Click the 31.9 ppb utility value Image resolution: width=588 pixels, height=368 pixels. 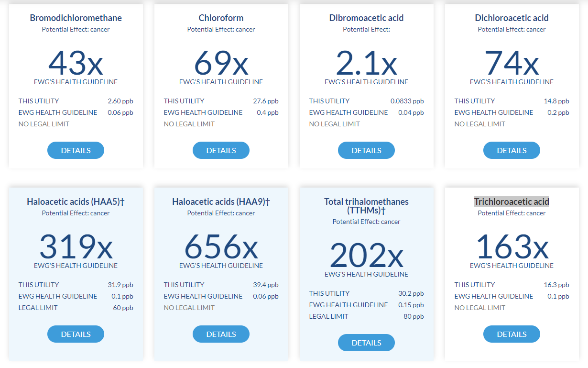point(120,285)
